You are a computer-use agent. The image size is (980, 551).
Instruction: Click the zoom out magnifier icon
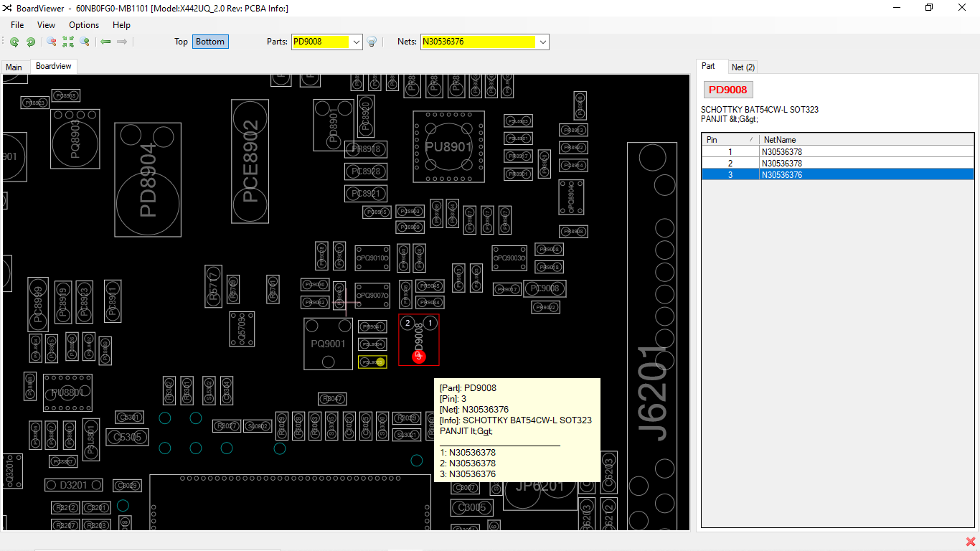[x=52, y=42]
